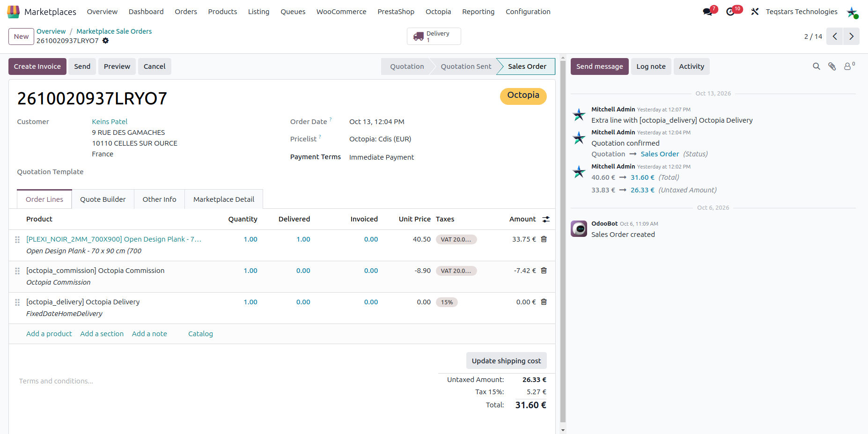Show the followers icon
The width and height of the screenshot is (868, 434).
[x=849, y=66]
